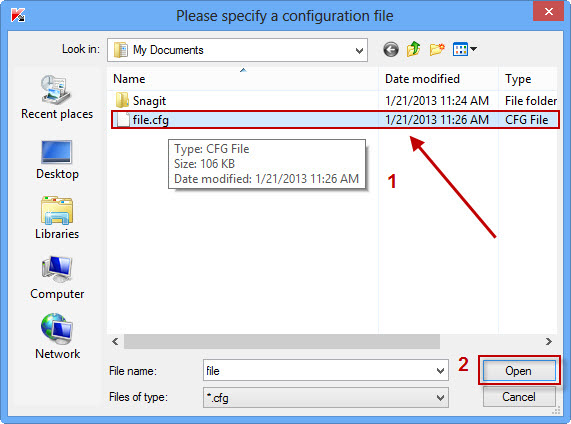Click the Open button
This screenshot has height=424, width=571.
pyautogui.click(x=519, y=371)
